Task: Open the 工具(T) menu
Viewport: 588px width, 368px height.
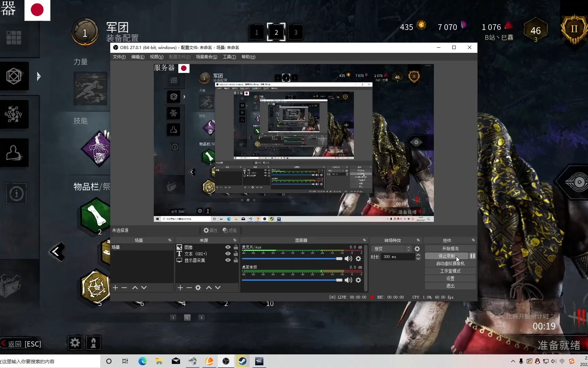Action: click(x=229, y=57)
